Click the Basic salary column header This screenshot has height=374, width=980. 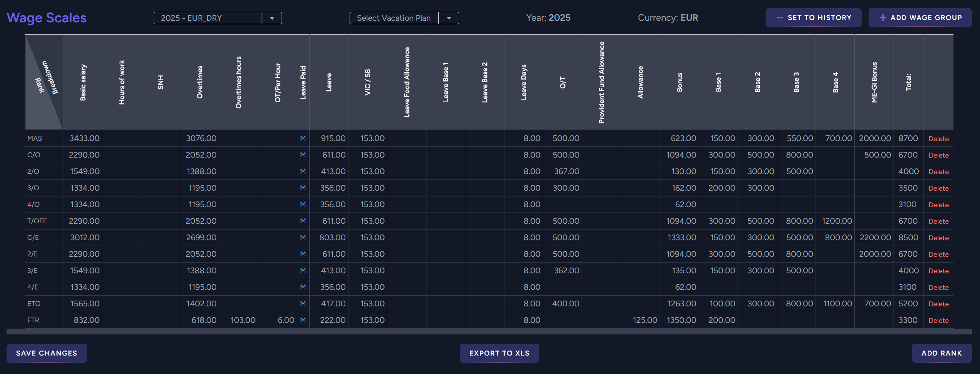83,82
